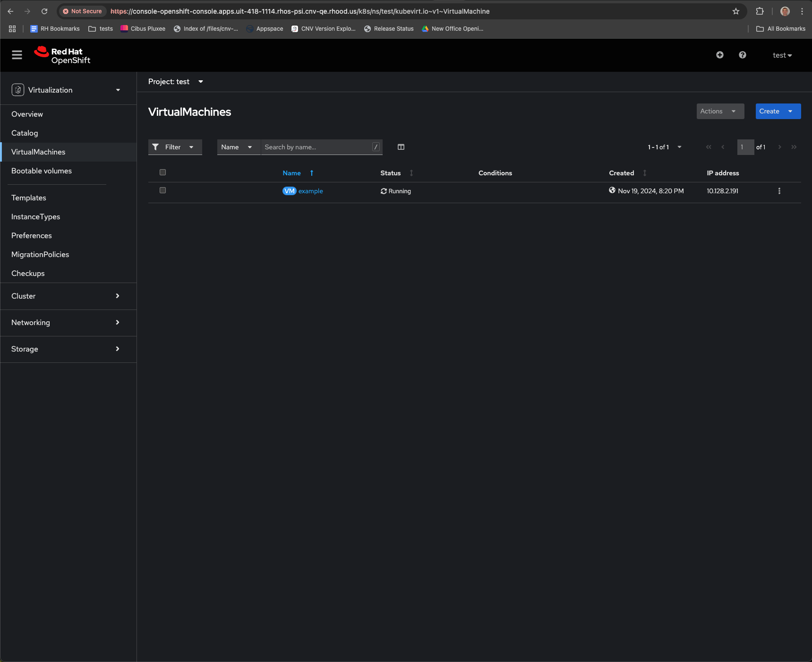Check the select-all rows checkbox
Image resolution: width=812 pixels, height=662 pixels.
point(162,172)
